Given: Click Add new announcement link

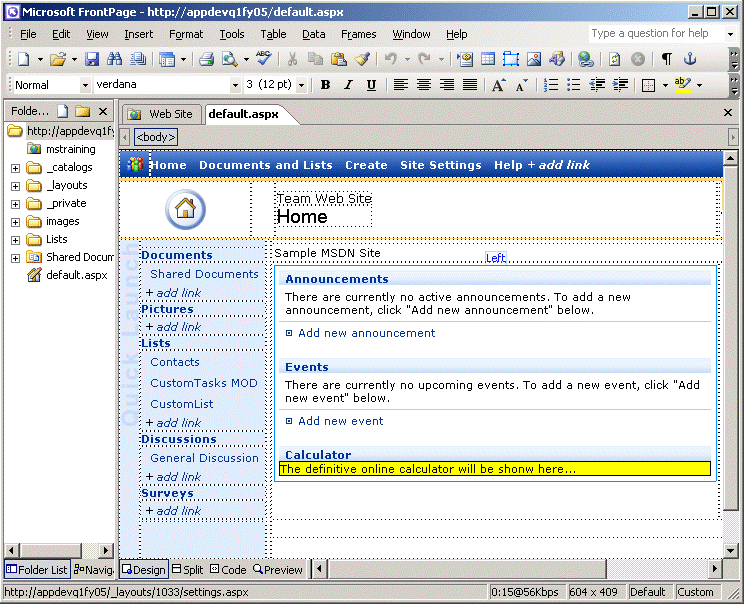Looking at the screenshot, I should coord(366,333).
